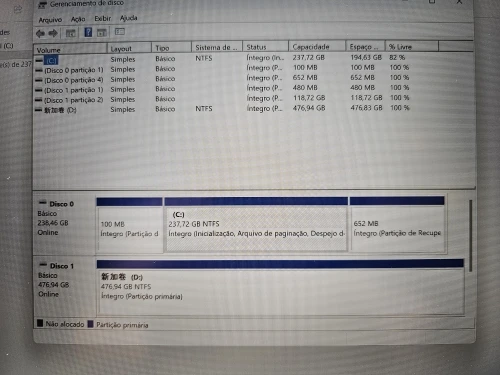
Task: Click the 194,63 GB free space cell
Action: tap(366, 57)
